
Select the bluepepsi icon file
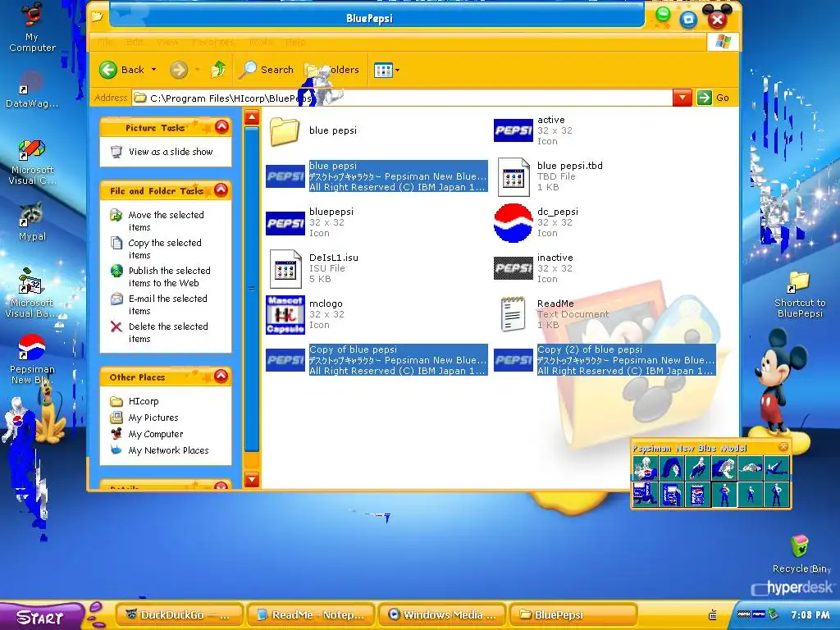pos(311,222)
